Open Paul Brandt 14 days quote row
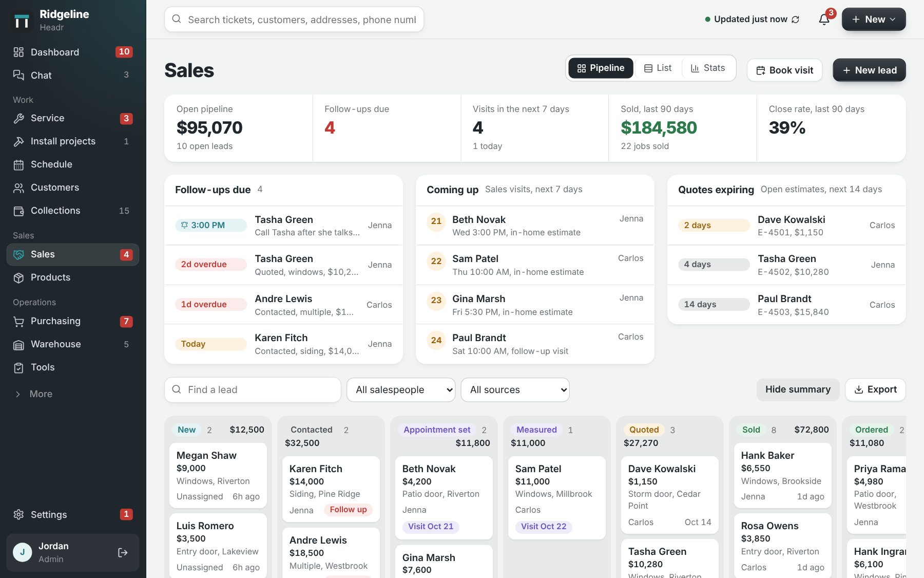Viewport: 924px width, 578px height. 786,305
